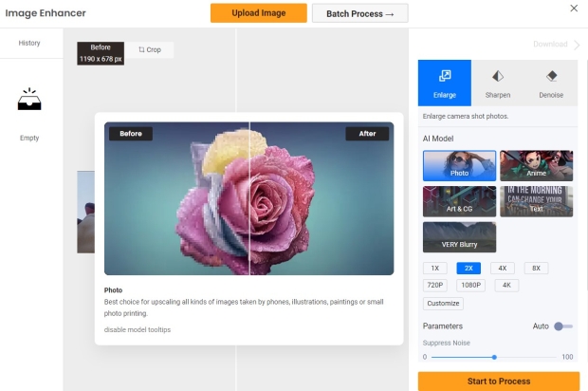The image size is (588, 391).
Task: Set enlargement scale to 4X
Action: point(503,269)
